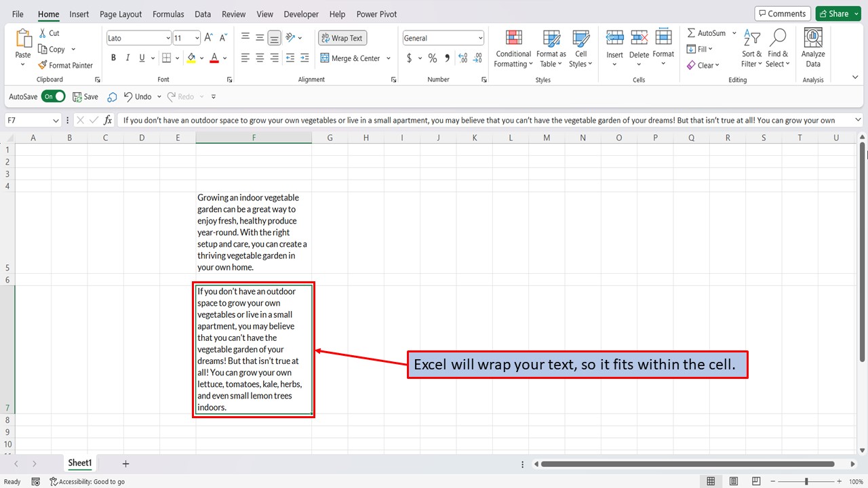Expand the Number Format dropdown
The image size is (868, 488).
[x=481, y=37]
